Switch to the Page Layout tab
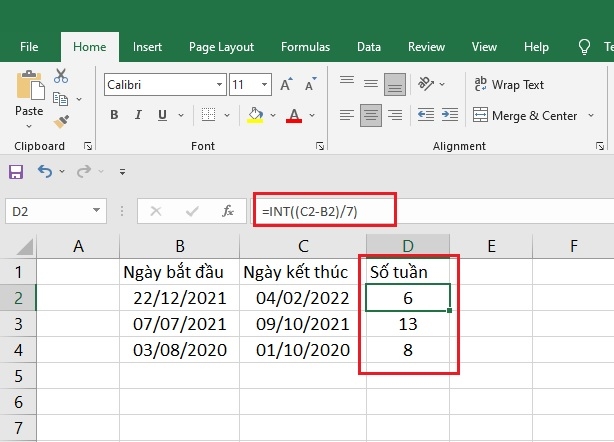The height and width of the screenshot is (442, 614). [221, 47]
